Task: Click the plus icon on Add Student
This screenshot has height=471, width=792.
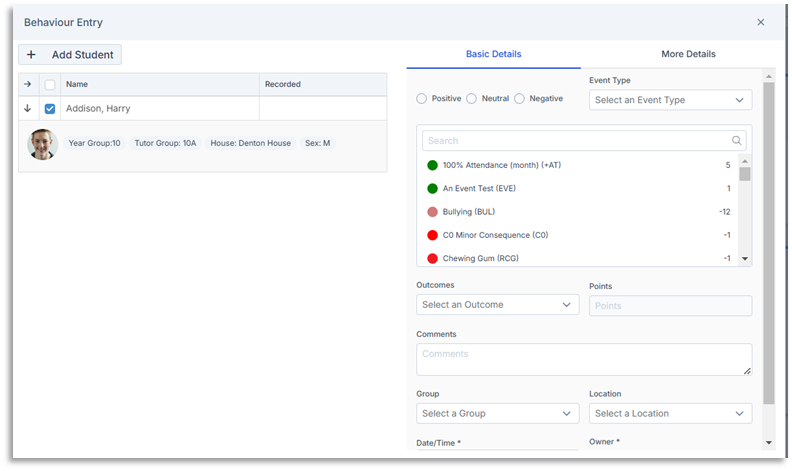Action: (31, 55)
